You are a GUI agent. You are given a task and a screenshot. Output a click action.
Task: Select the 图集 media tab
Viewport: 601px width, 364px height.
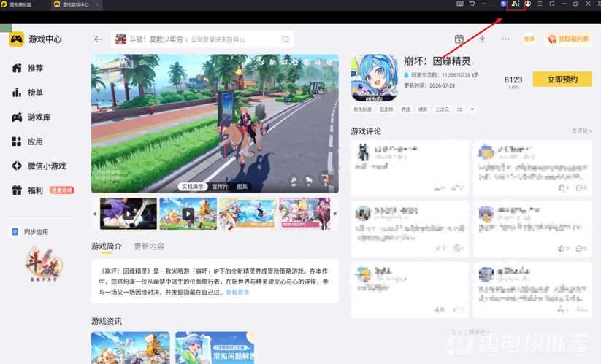click(x=242, y=187)
